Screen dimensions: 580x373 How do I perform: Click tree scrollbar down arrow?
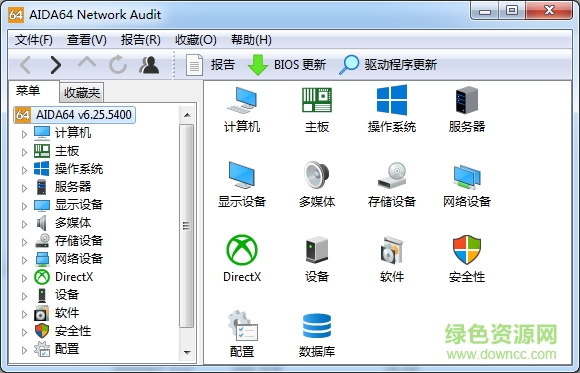187,352
